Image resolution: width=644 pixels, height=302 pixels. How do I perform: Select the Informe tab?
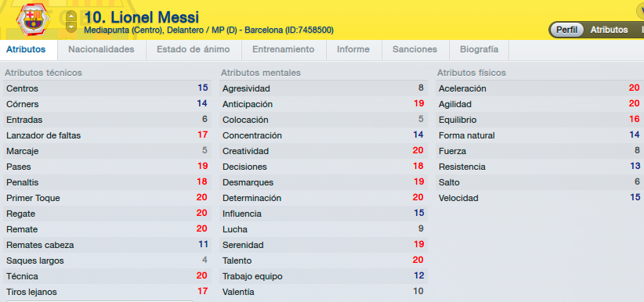pyautogui.click(x=353, y=49)
